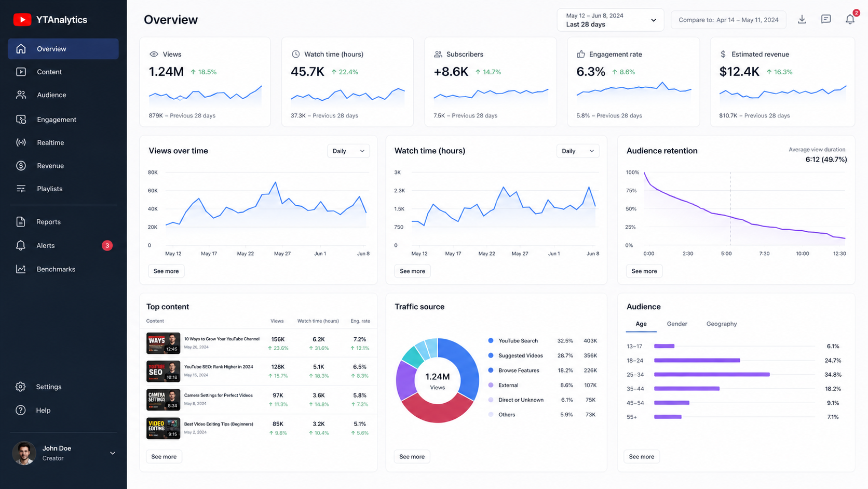Click the Direct or Unknown traffic row
This screenshot has height=489, width=868.
click(x=542, y=400)
